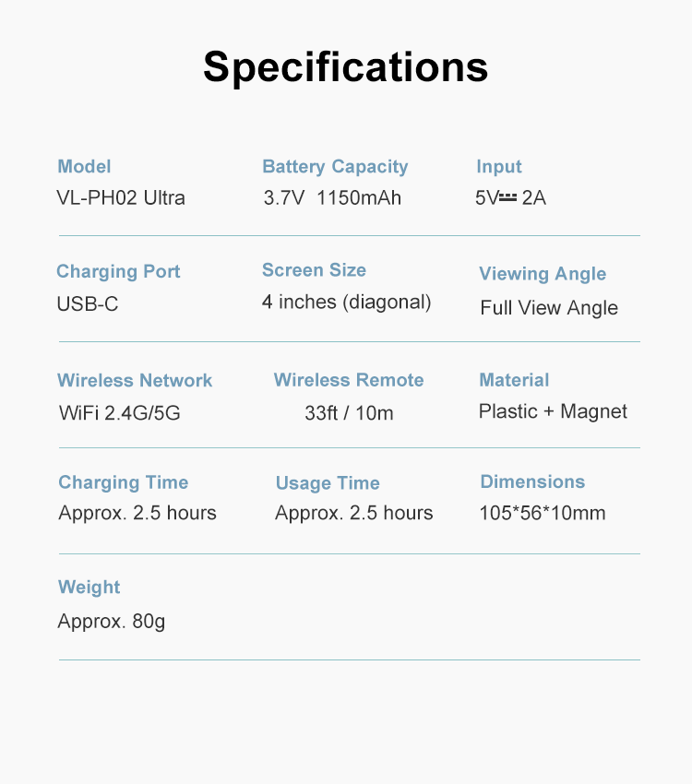Click the DC symbol in 5V 2A

click(508, 198)
